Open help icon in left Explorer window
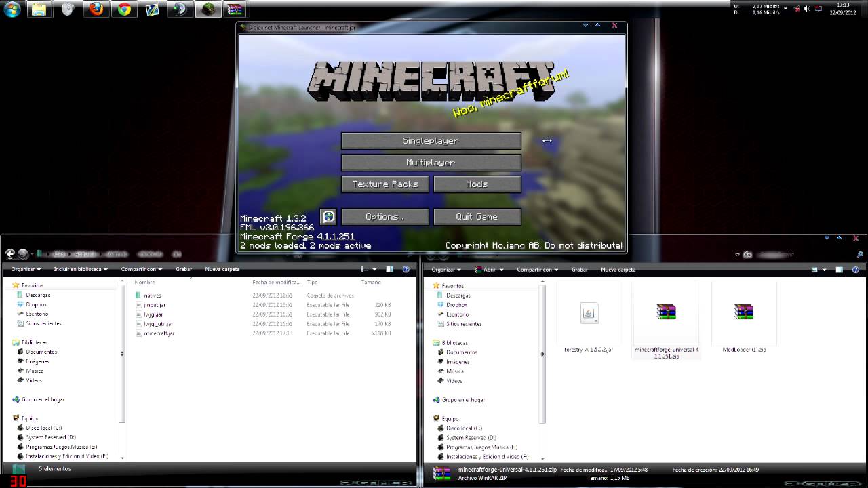The height and width of the screenshot is (488, 868). pos(406,269)
